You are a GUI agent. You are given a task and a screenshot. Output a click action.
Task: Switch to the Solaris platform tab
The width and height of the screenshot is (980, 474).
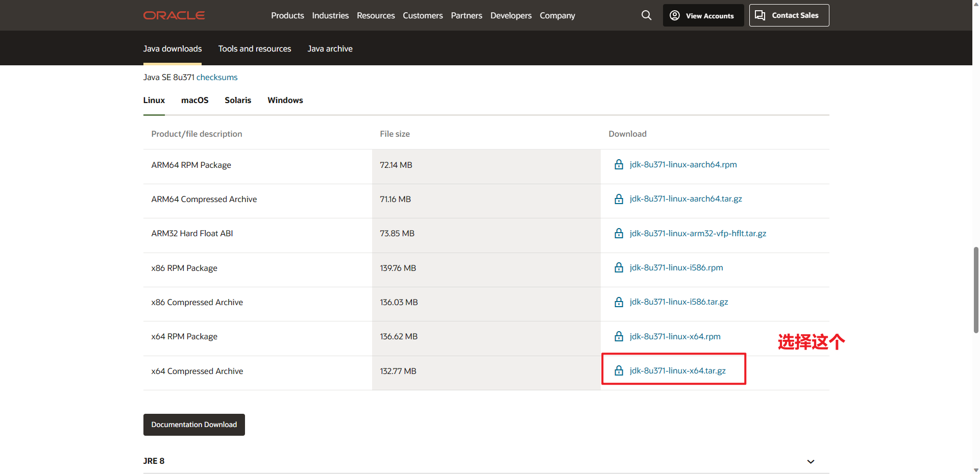click(x=238, y=100)
